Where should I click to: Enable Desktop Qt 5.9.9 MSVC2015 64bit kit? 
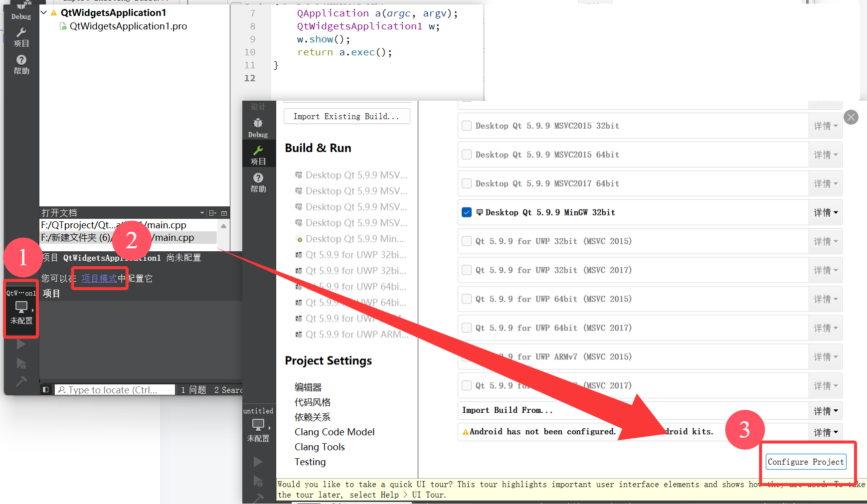tap(467, 155)
